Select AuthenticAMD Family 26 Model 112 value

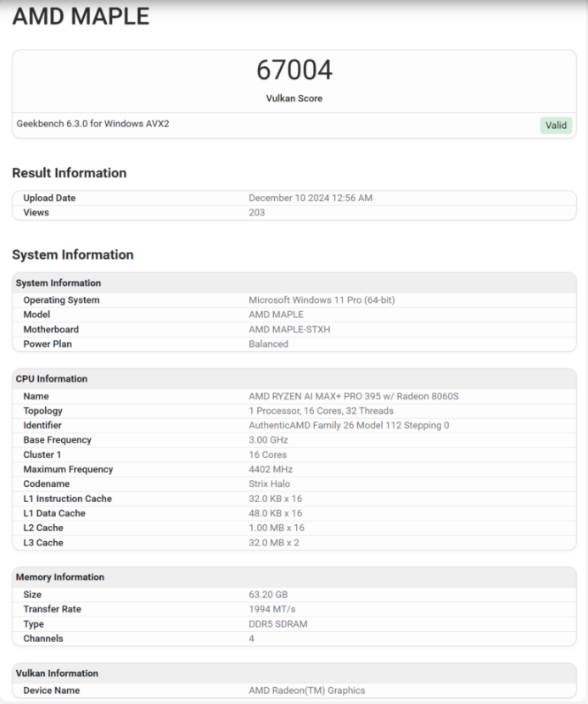coord(349,425)
